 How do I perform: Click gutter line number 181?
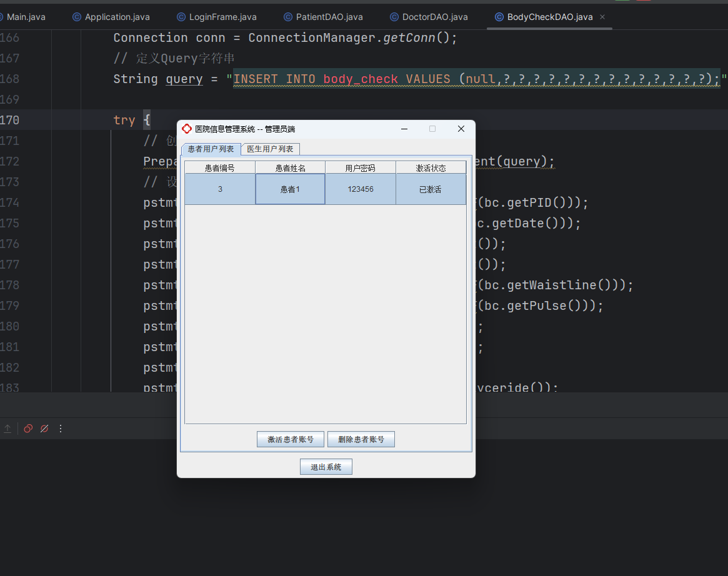pyautogui.click(x=10, y=347)
